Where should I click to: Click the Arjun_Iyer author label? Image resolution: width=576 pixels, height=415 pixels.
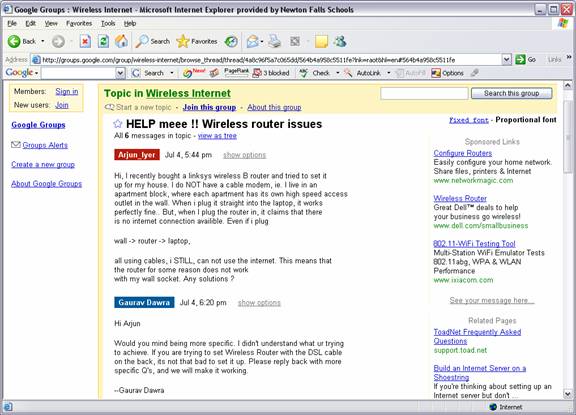click(x=137, y=155)
